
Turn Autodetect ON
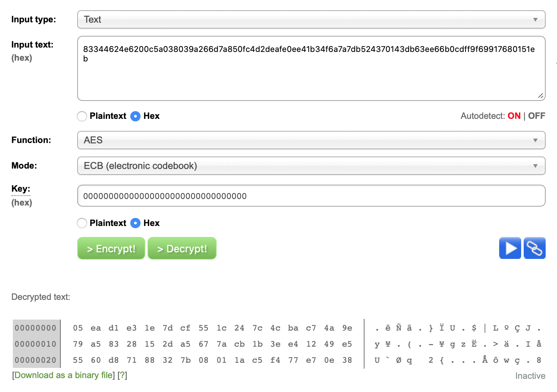click(x=514, y=116)
